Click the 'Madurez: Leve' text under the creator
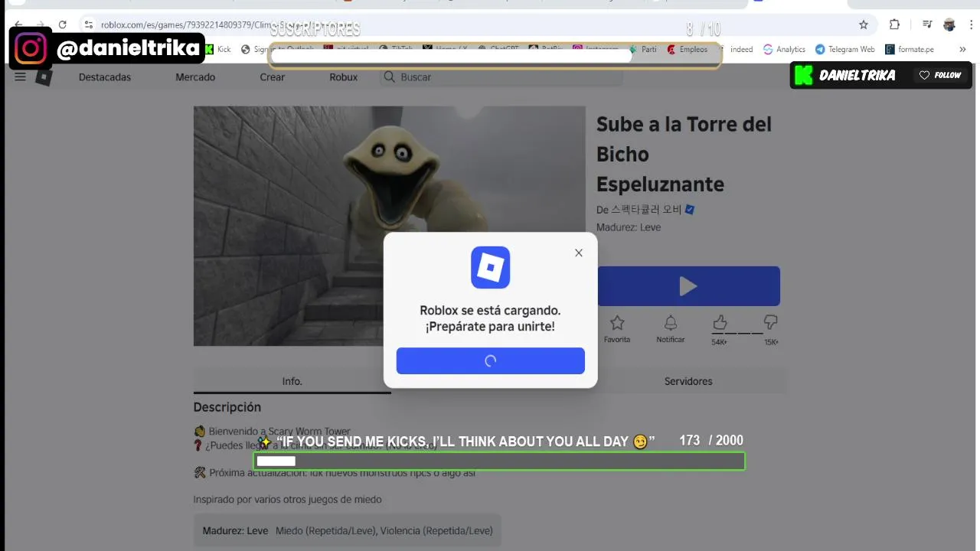 (629, 227)
